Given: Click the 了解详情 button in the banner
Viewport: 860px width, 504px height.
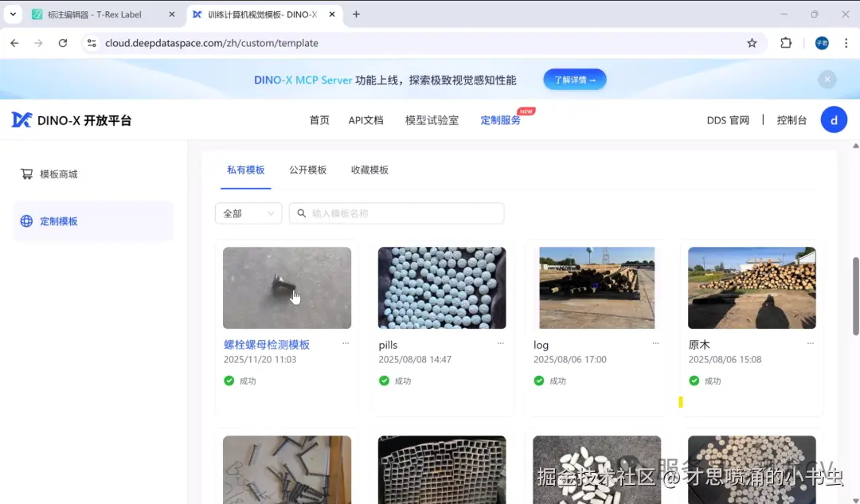Looking at the screenshot, I should [x=574, y=80].
